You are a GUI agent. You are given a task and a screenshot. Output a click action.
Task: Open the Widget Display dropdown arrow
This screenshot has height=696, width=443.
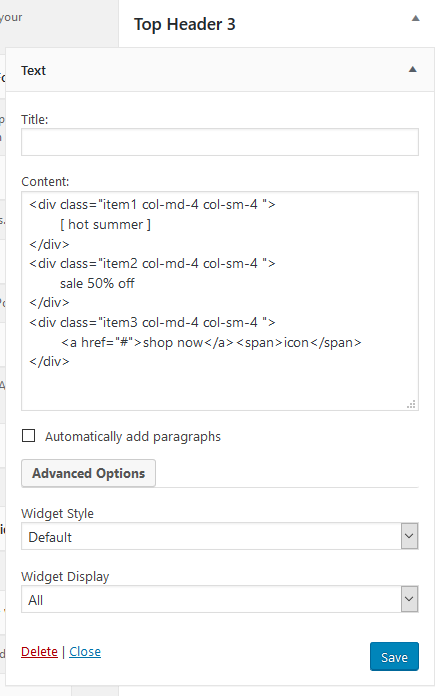coord(410,599)
